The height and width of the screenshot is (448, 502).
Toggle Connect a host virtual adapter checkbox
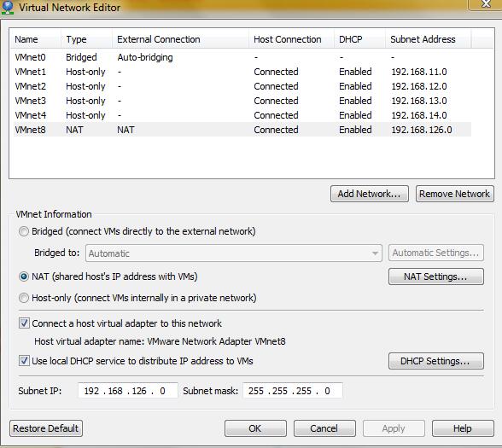pyautogui.click(x=24, y=323)
